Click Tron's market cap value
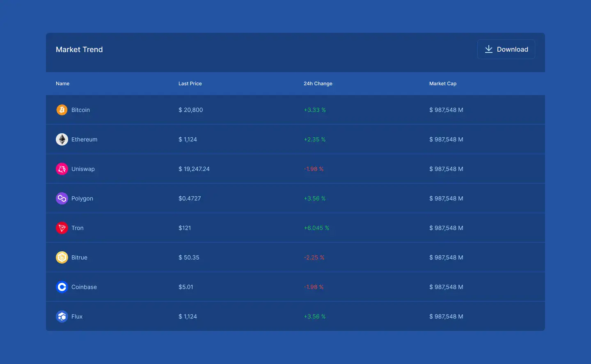The height and width of the screenshot is (364, 591). 446,228
